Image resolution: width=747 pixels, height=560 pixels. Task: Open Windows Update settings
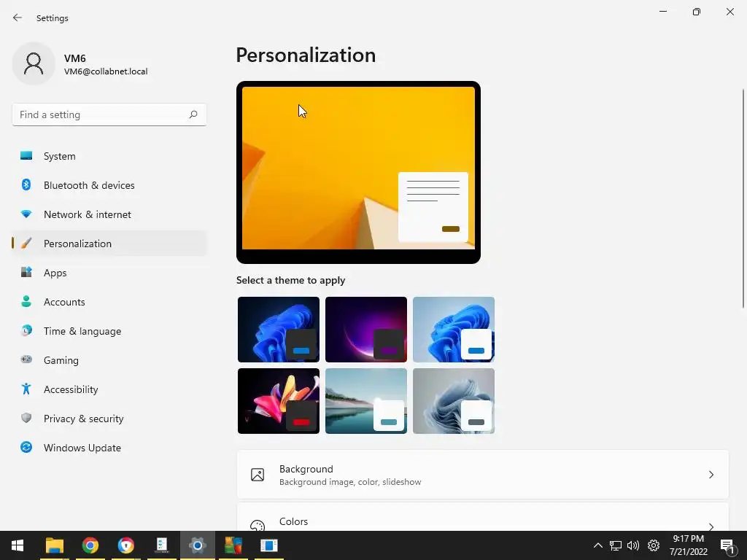click(109, 447)
